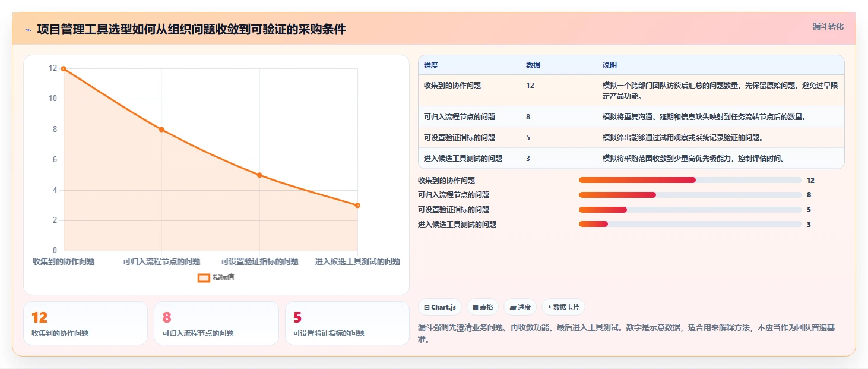Click the chart data point at value 12
This screenshot has width=868, height=369.
coord(64,68)
